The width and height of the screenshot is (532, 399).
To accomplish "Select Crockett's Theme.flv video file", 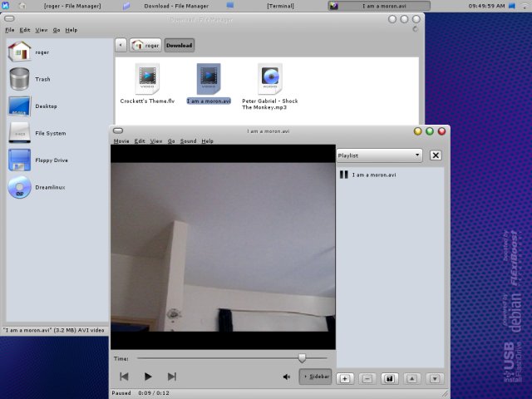I will (147, 84).
